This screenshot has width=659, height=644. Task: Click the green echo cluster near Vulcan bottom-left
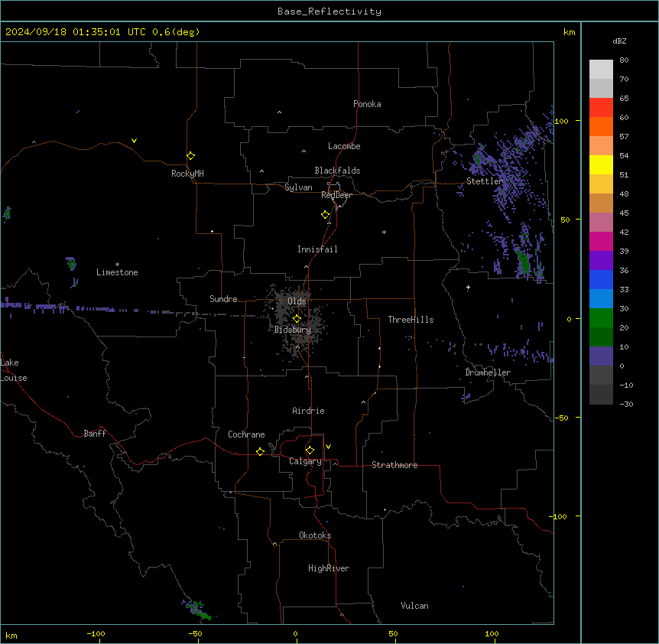(x=197, y=610)
